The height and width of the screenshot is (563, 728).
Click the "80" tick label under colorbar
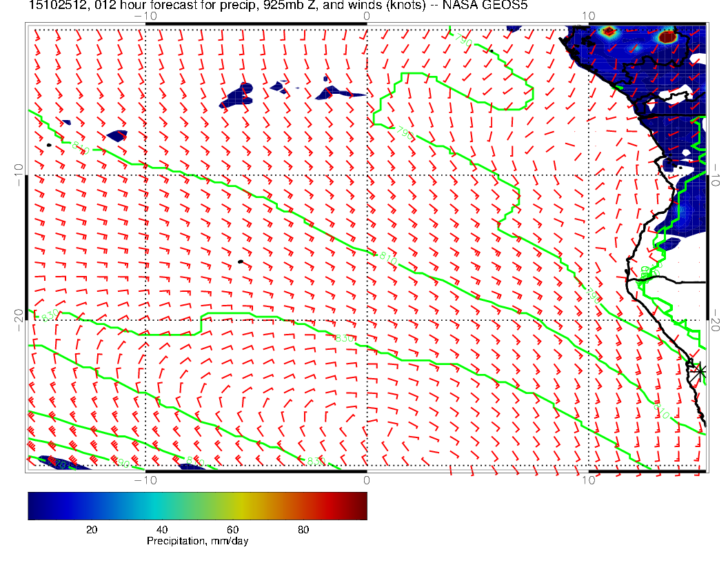coord(303,530)
